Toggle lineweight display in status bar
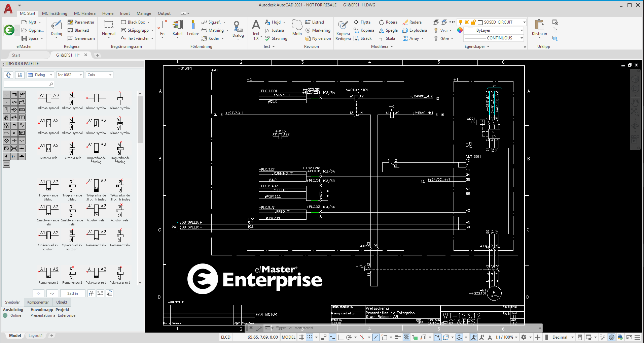Viewport: 644px width, 343px height. click(398, 337)
